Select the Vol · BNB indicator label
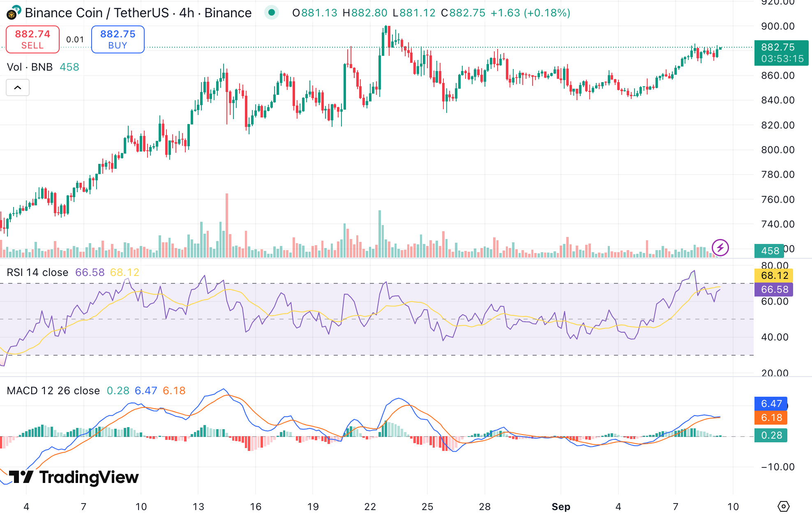 [30, 67]
